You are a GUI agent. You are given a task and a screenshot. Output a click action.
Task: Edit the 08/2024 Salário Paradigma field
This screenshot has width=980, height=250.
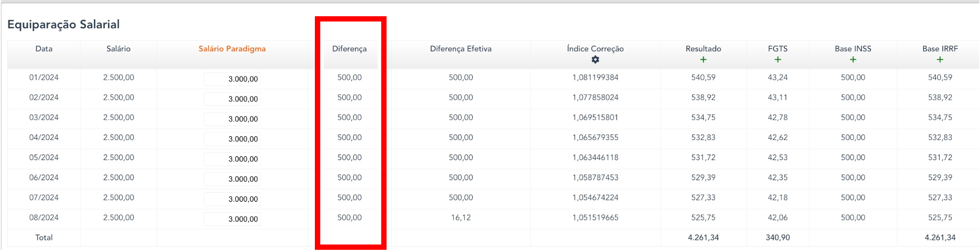pos(233,219)
